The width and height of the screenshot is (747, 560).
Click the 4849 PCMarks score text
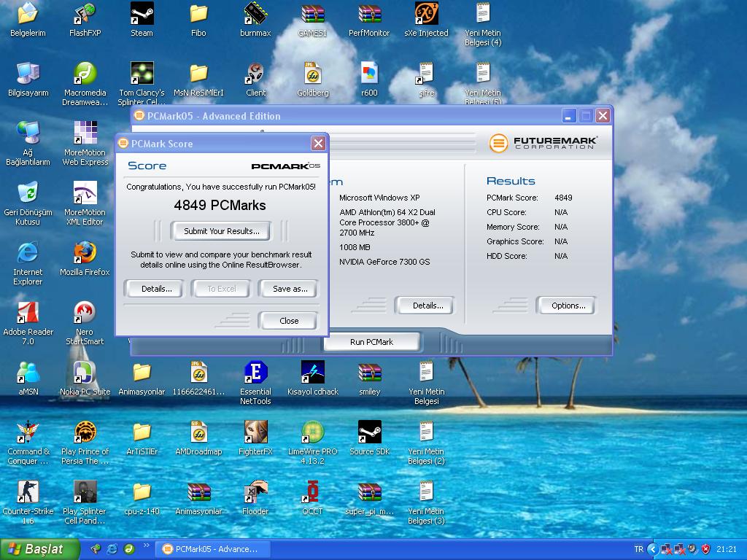click(x=220, y=205)
